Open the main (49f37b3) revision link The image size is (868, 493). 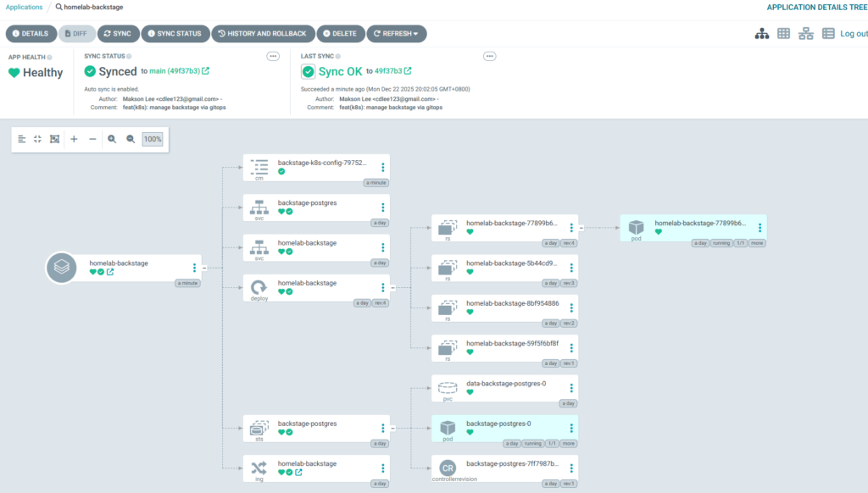click(x=179, y=71)
